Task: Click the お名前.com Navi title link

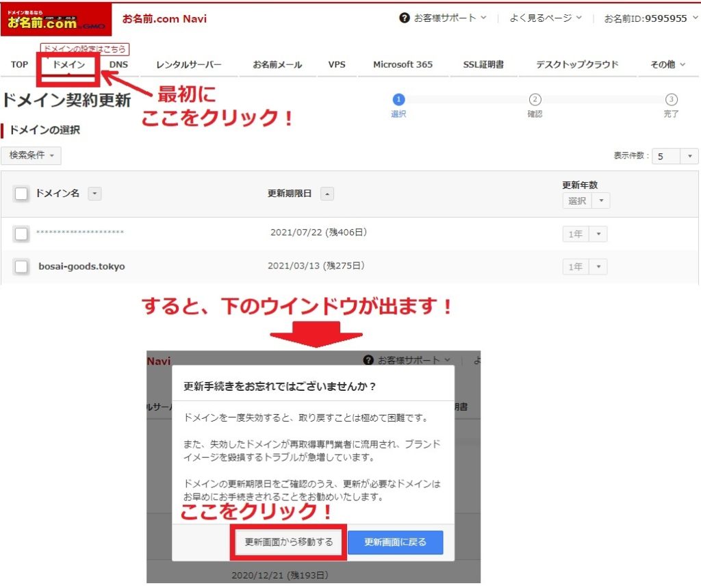Action: click(x=164, y=18)
